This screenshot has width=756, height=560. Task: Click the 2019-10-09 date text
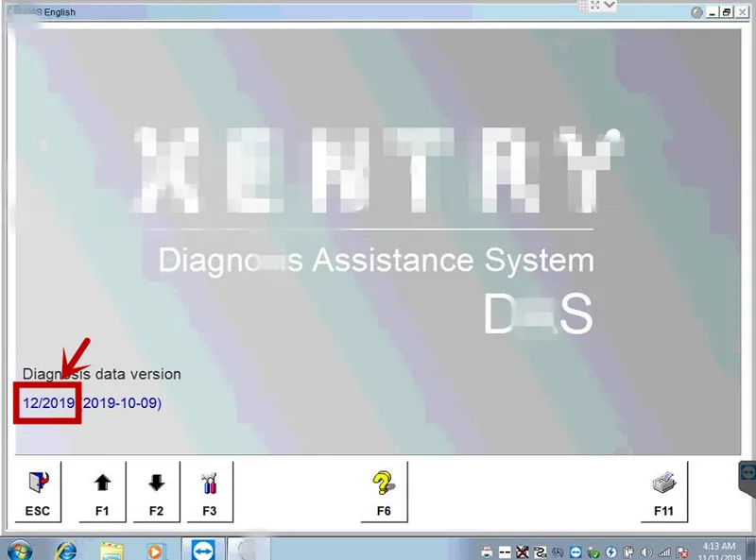point(121,403)
